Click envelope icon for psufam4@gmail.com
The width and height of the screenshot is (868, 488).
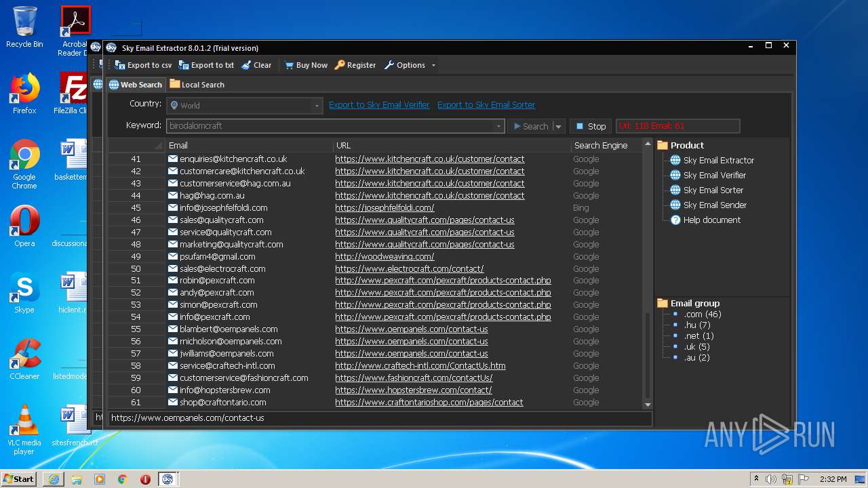pos(173,257)
